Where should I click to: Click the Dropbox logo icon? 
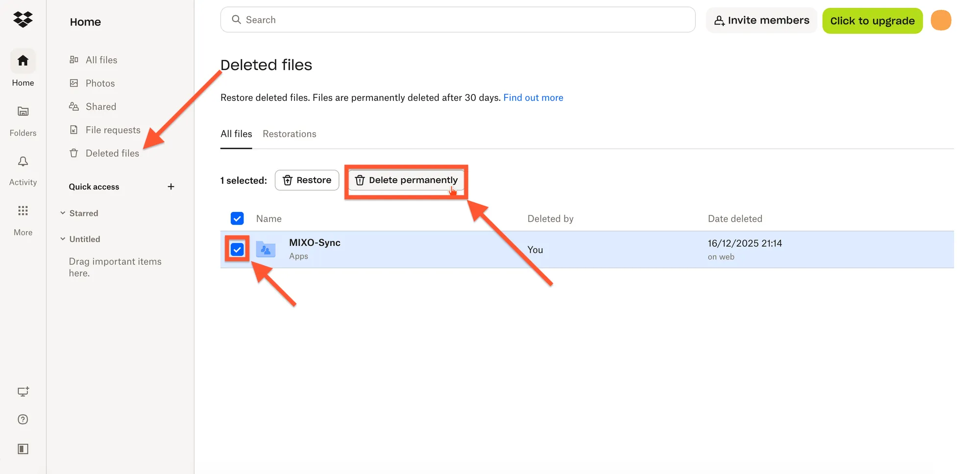pos(23,20)
